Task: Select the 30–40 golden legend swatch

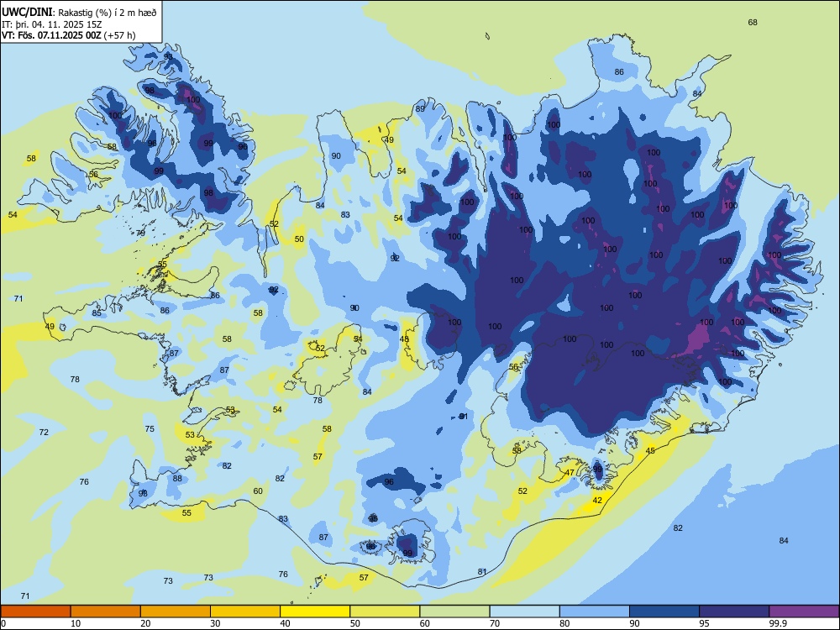Action: [x=245, y=612]
